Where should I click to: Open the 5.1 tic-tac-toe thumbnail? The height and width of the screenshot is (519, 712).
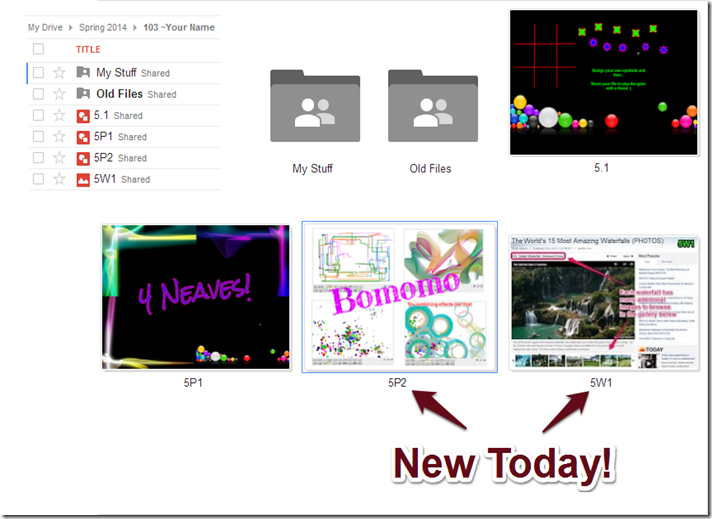(x=603, y=83)
